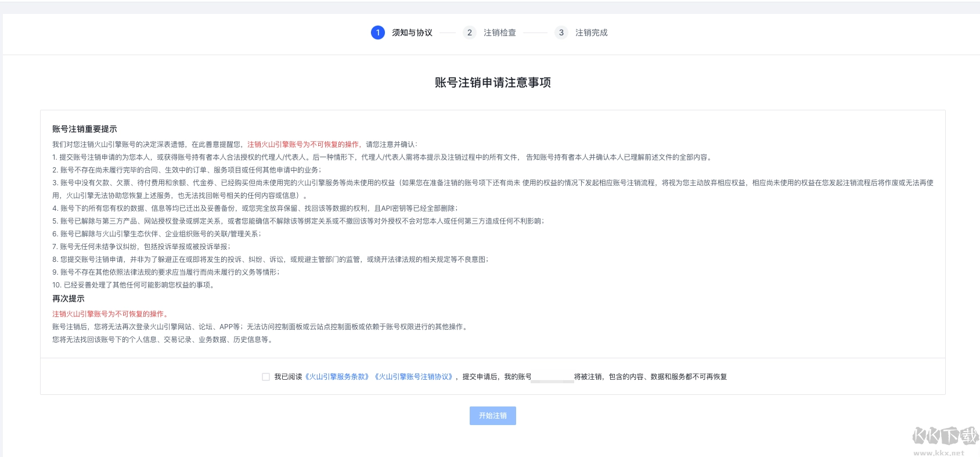Click the masked account number field
980x457 pixels.
tap(552, 377)
